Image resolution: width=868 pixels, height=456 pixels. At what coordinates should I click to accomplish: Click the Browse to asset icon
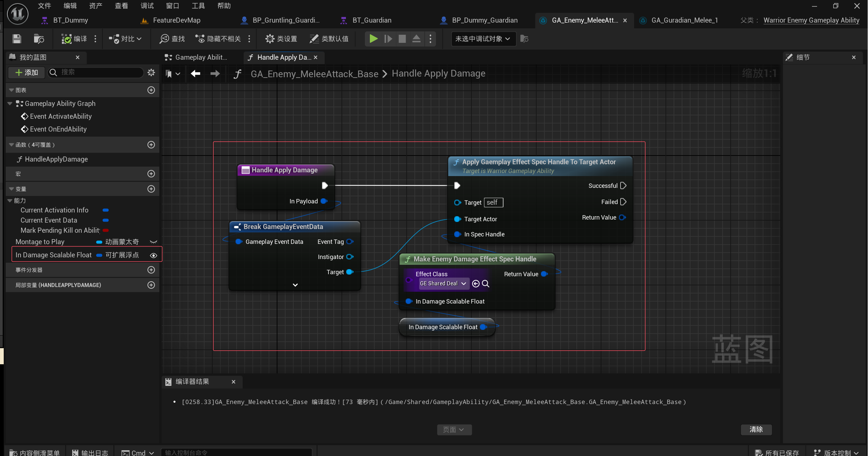tap(38, 39)
